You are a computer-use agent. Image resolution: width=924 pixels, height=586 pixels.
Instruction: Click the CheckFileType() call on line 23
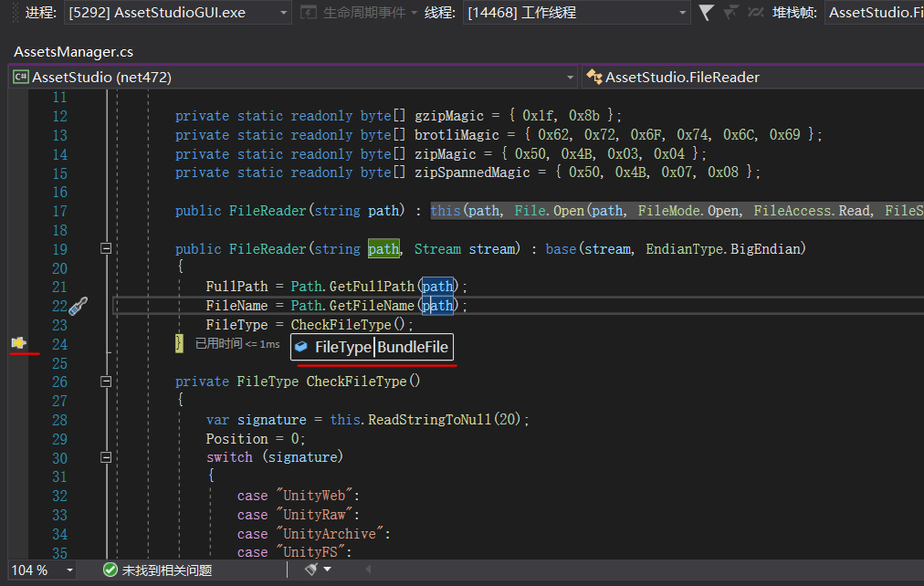click(348, 325)
